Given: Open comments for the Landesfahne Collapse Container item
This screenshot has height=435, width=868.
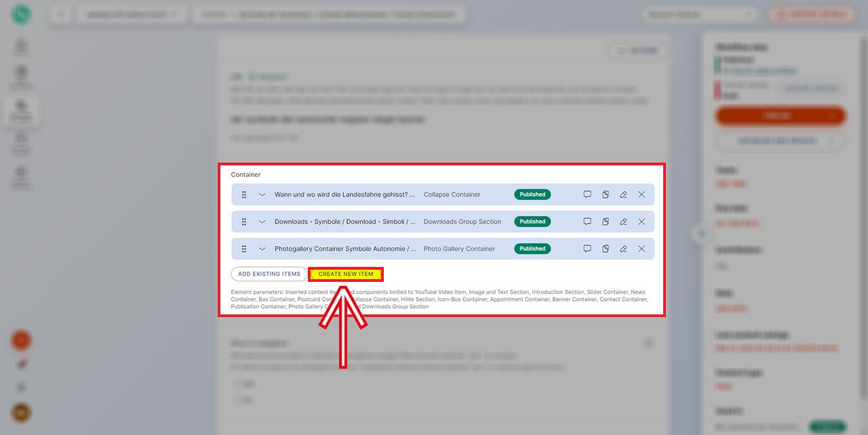Looking at the screenshot, I should tap(587, 194).
